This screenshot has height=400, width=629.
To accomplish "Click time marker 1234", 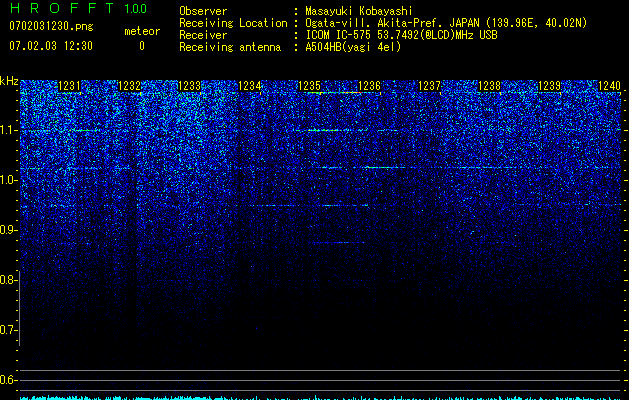I will click(250, 86).
